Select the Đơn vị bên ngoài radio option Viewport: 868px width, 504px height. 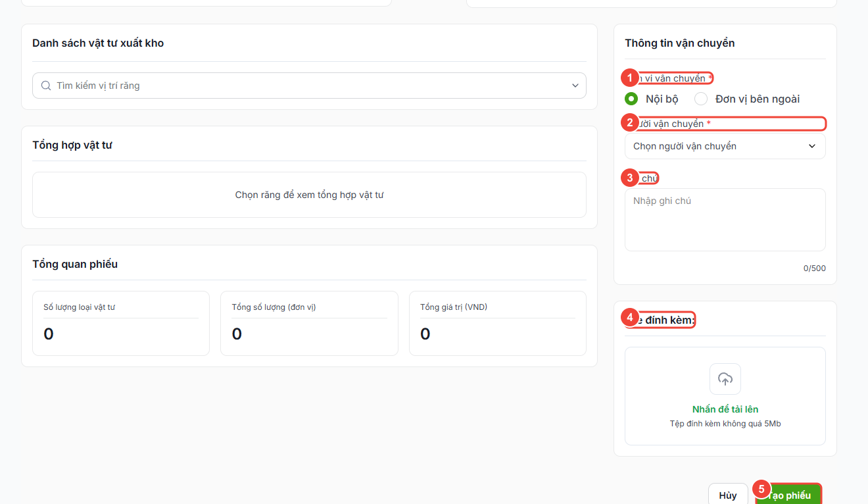tap(701, 99)
